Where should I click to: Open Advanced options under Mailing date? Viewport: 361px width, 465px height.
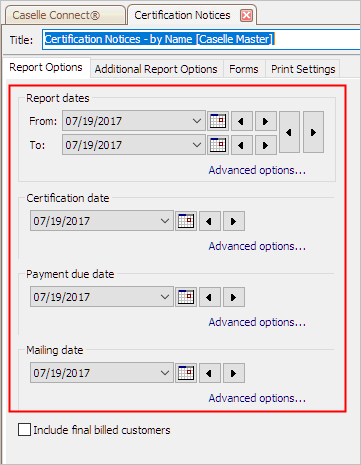257,398
